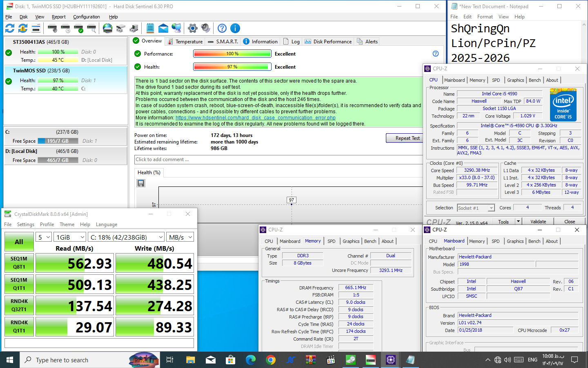Open the sound speaker icon in toolbar

point(205,28)
